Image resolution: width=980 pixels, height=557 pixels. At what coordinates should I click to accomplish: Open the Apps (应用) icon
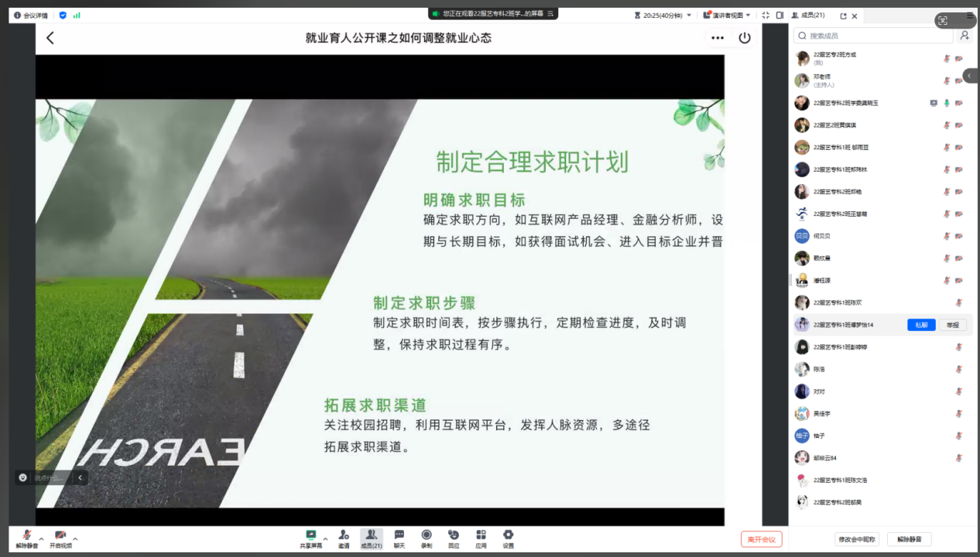[x=481, y=535]
